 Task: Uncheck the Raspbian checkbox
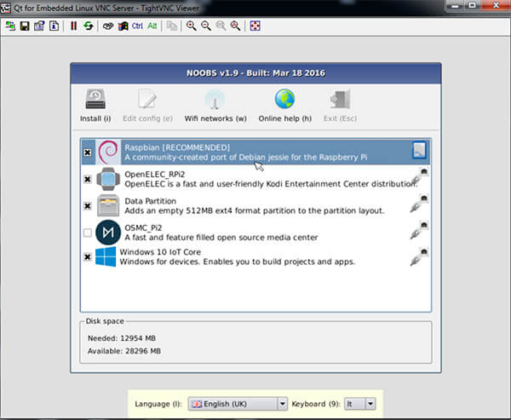(x=88, y=152)
